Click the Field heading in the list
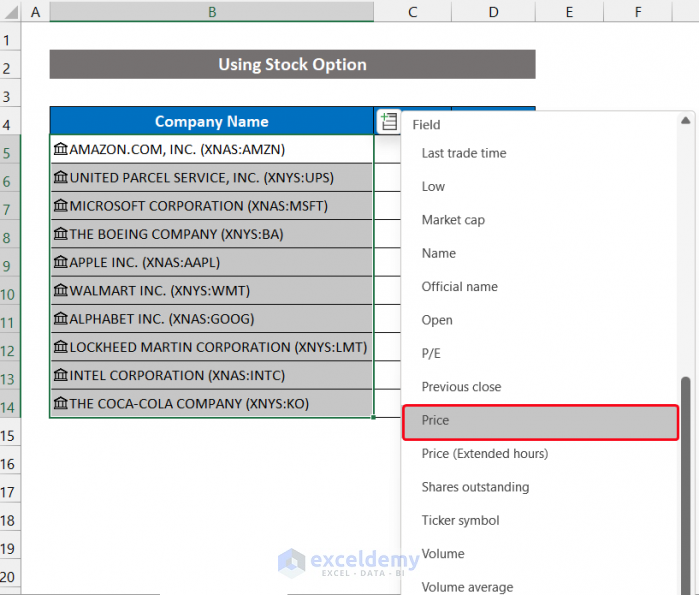The image size is (699, 595). pos(426,125)
